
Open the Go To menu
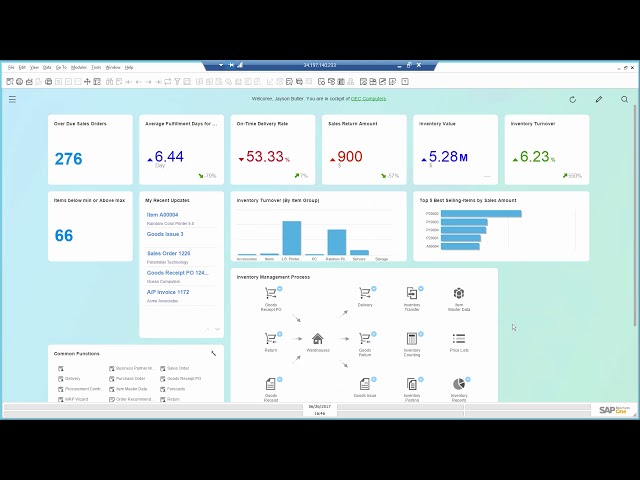61,67
